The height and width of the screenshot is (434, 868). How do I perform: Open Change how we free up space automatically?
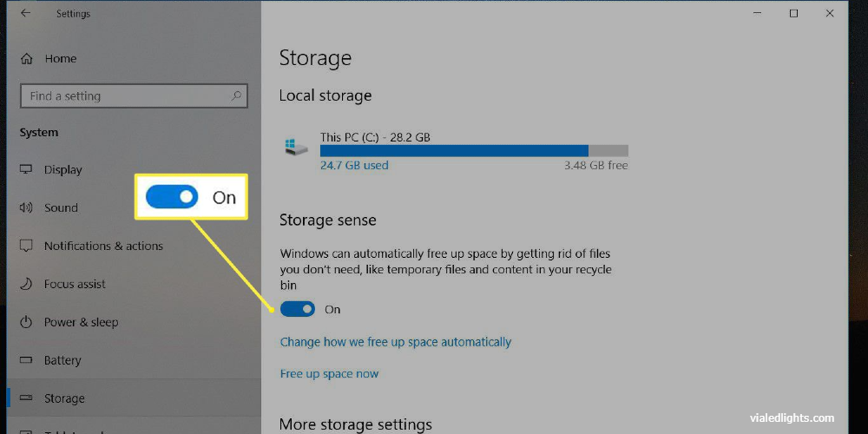pos(395,341)
